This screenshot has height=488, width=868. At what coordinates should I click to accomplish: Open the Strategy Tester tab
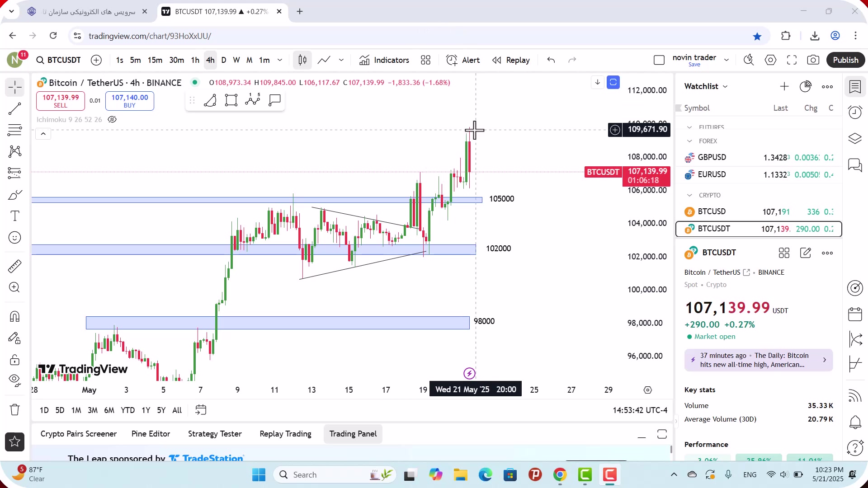(215, 434)
